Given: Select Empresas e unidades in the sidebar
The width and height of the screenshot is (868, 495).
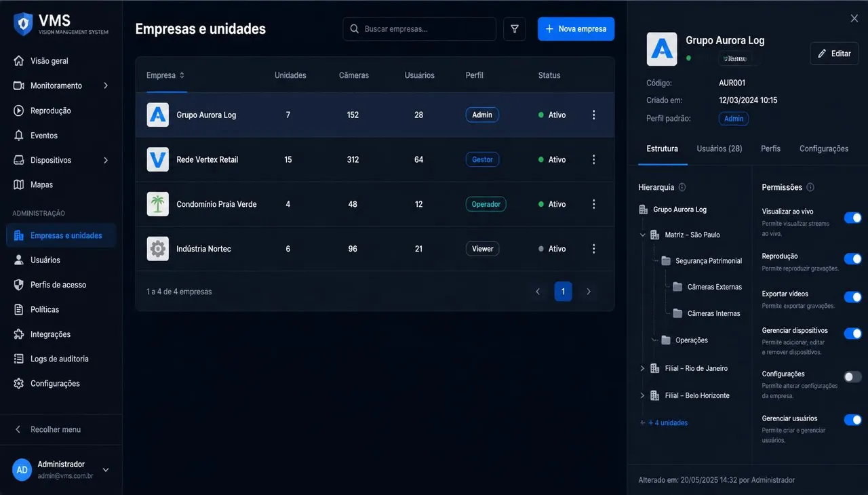Looking at the screenshot, I should 61,235.
